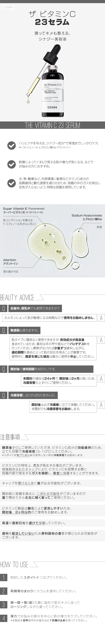Select step number 3 icon for ローリング
Image resolution: width=105 pixels, height=644 pixels.
tap(3, 605)
